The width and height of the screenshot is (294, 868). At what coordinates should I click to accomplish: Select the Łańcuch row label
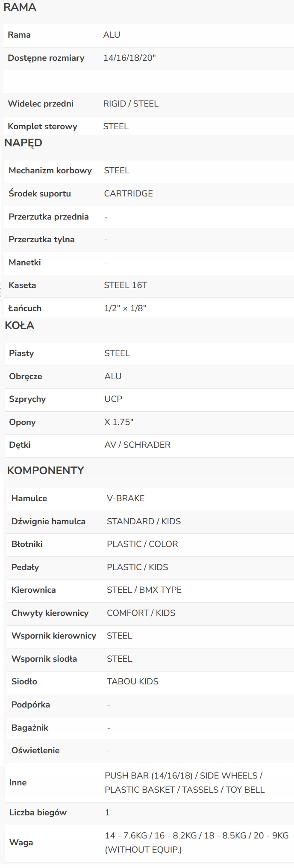click(x=25, y=309)
